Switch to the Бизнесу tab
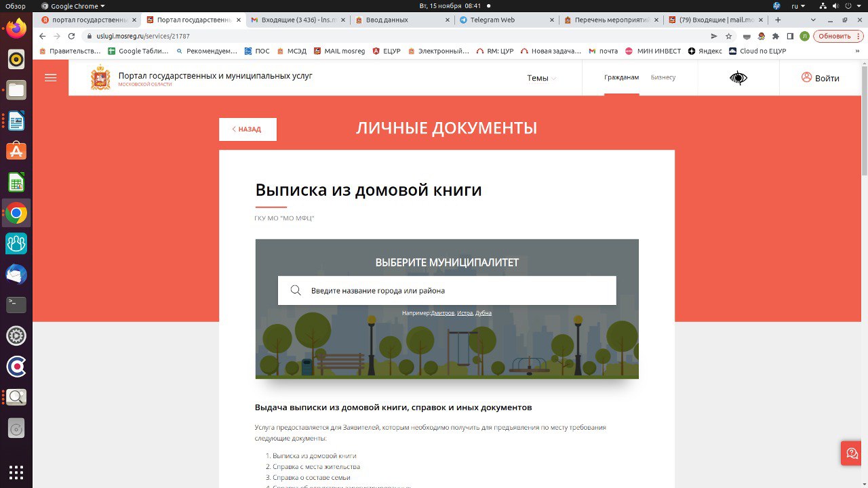 (x=663, y=77)
